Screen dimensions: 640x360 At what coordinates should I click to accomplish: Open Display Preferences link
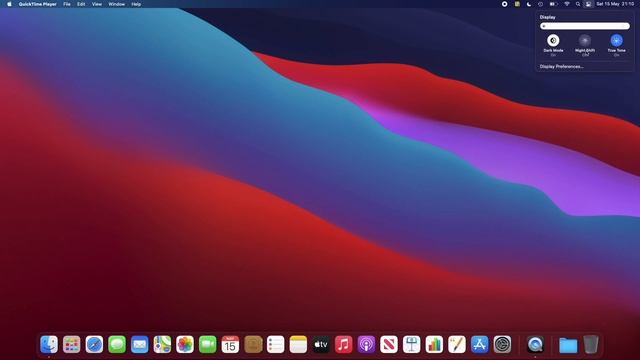[562, 67]
